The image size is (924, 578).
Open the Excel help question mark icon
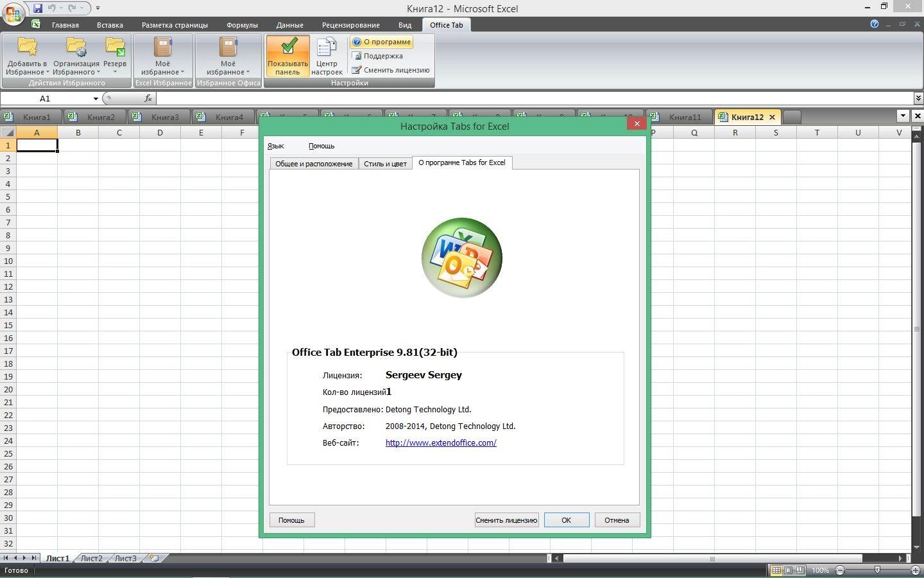click(x=874, y=24)
